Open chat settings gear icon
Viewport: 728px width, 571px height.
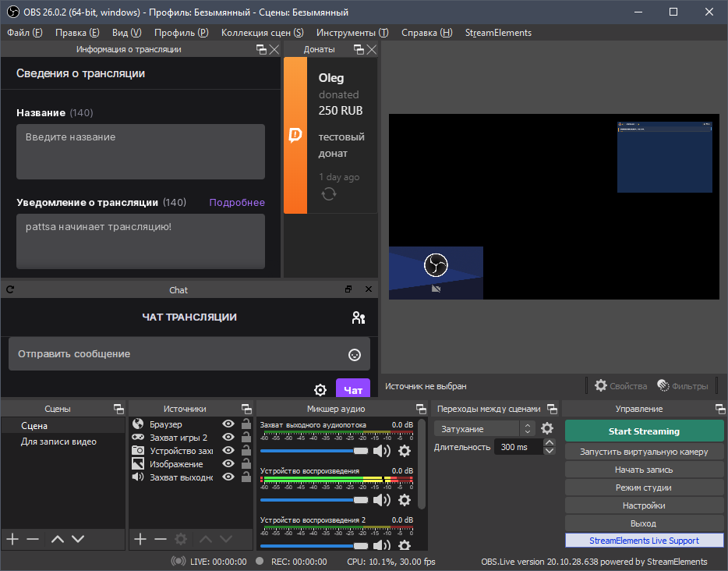(x=320, y=390)
